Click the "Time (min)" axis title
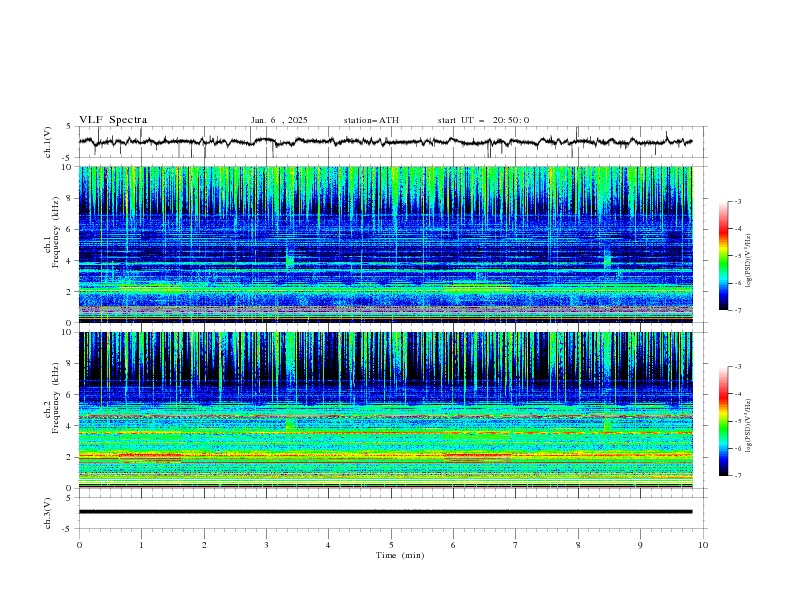Image resolution: width=792 pixels, height=612 pixels. click(x=400, y=555)
